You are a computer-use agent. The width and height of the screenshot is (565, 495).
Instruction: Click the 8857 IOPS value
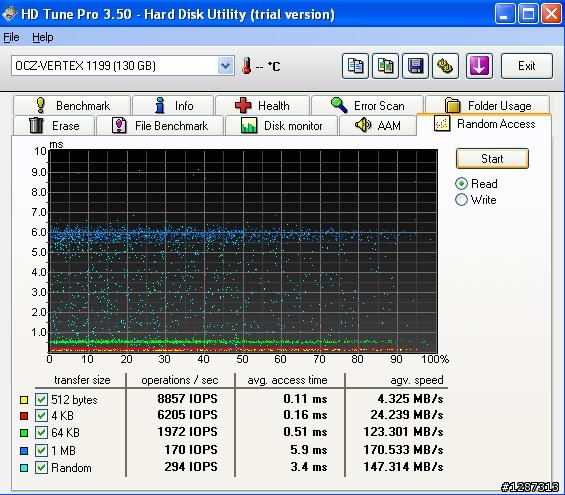pos(187,399)
